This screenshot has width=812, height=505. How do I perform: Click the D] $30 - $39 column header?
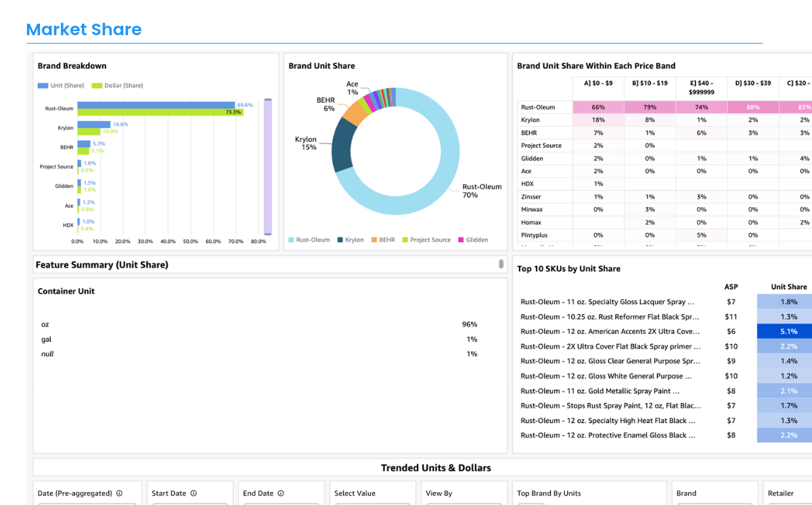(753, 83)
